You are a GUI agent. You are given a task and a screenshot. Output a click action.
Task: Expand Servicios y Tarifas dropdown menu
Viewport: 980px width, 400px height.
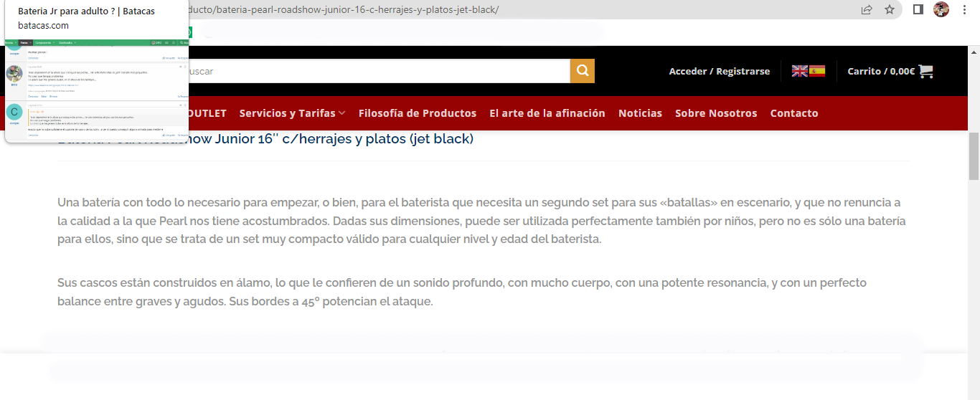(x=292, y=113)
